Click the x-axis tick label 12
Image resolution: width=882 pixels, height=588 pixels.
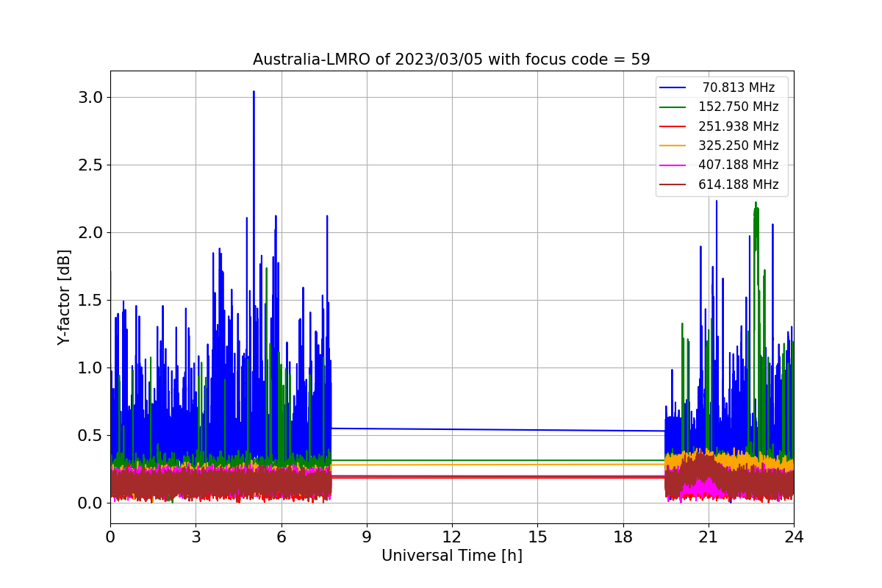tap(452, 537)
